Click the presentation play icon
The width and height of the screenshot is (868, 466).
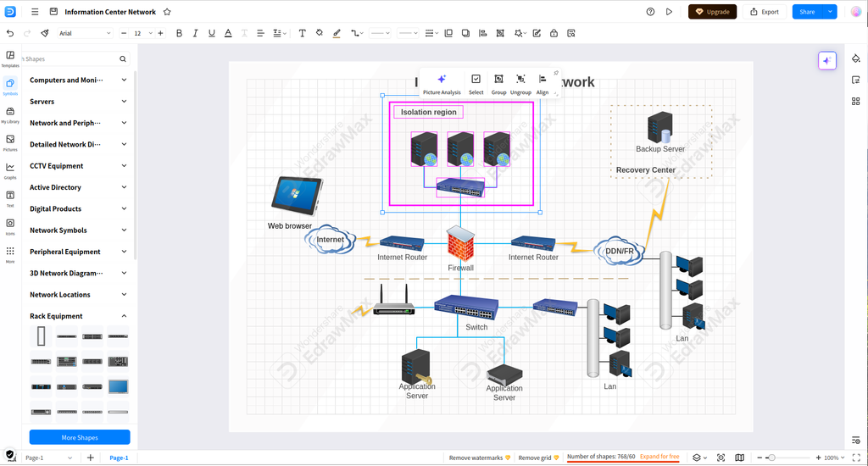tap(669, 12)
